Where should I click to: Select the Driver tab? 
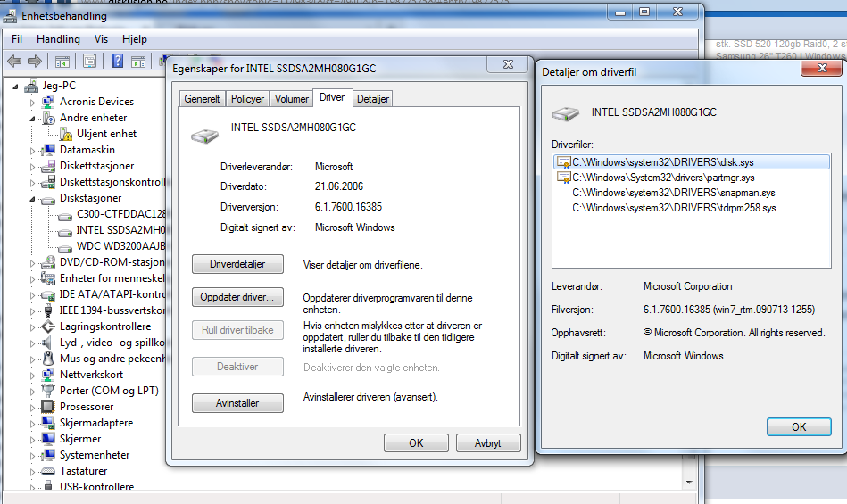(x=332, y=97)
